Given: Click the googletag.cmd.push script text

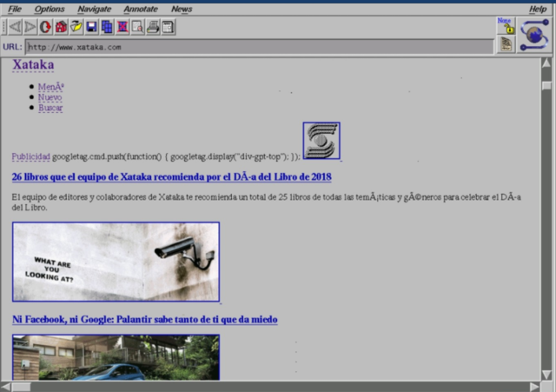Looking at the screenshot, I should (x=176, y=156).
